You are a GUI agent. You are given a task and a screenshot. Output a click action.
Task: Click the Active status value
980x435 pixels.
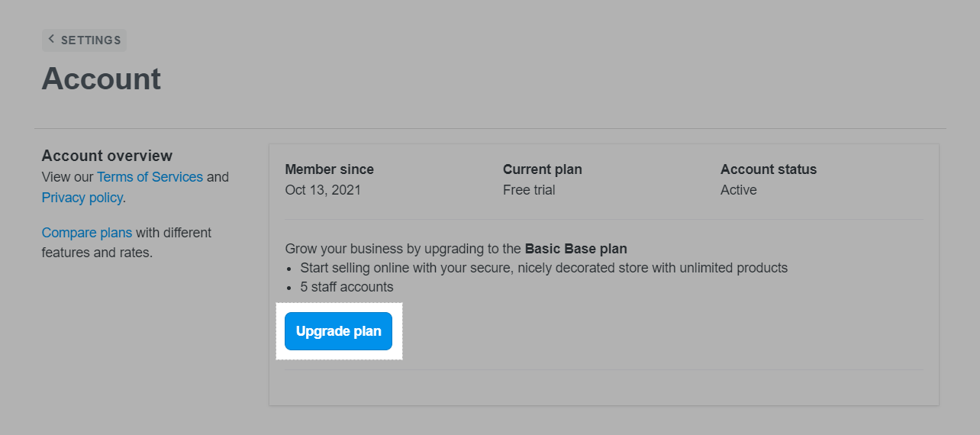pos(738,190)
